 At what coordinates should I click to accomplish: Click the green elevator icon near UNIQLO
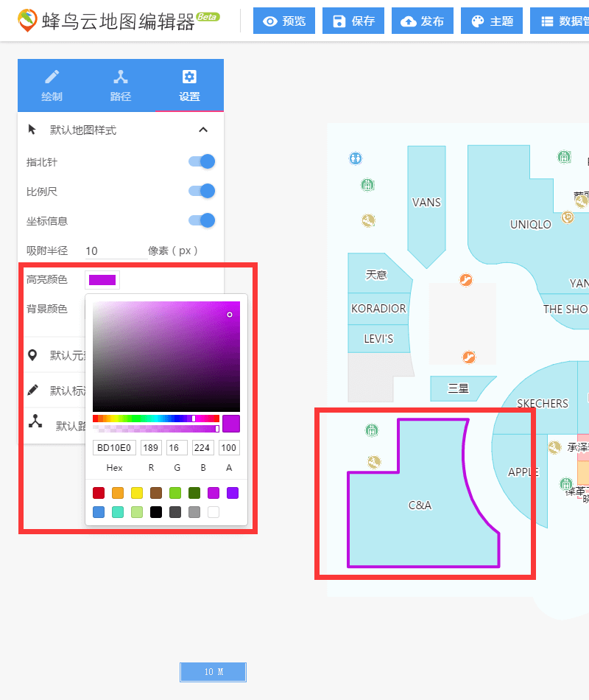pos(565,157)
